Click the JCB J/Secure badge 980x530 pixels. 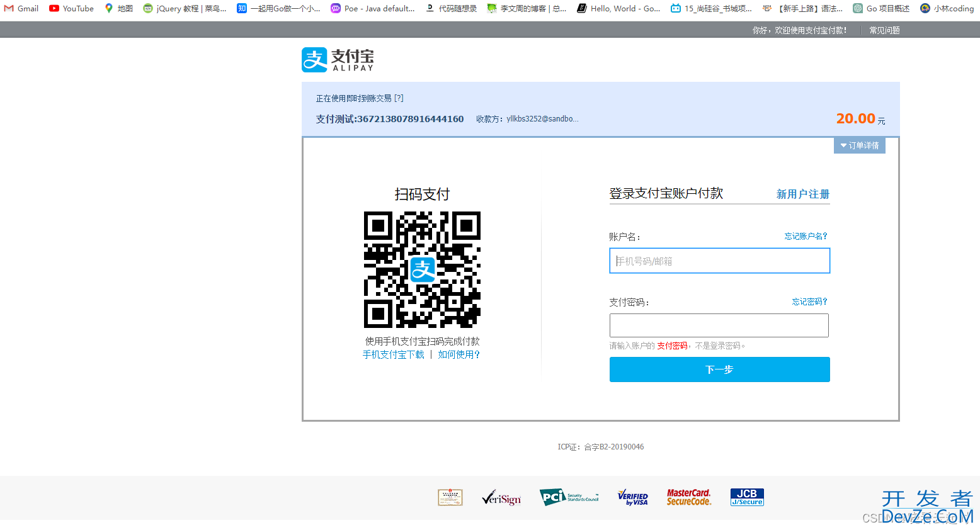click(747, 497)
